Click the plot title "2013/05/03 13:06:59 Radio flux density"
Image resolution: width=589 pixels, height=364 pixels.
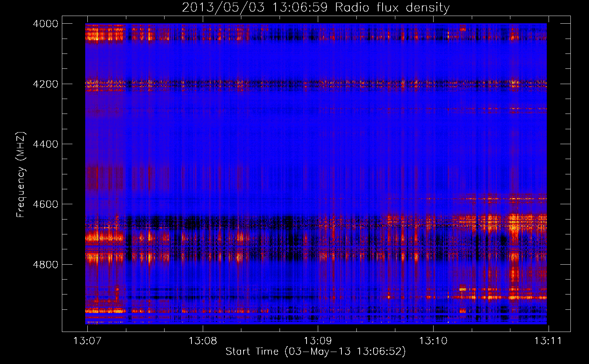click(x=316, y=8)
